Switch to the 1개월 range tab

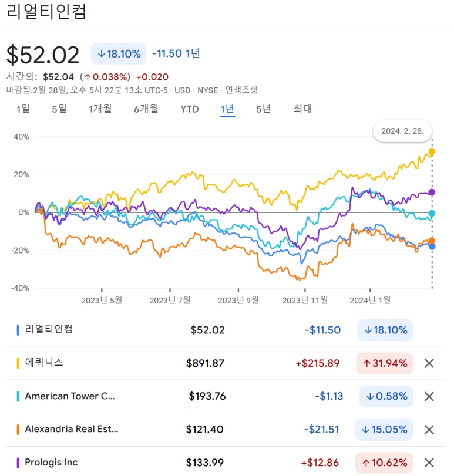(100, 109)
